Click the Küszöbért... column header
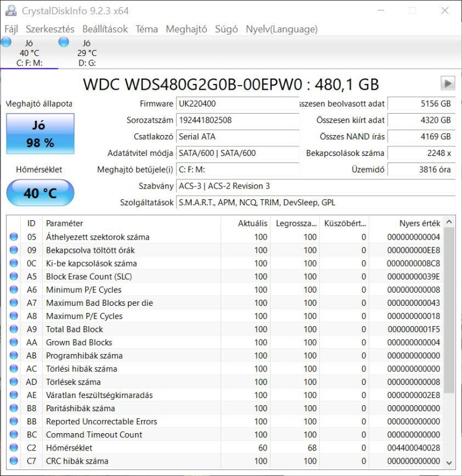This screenshot has width=462, height=476. coord(344,223)
